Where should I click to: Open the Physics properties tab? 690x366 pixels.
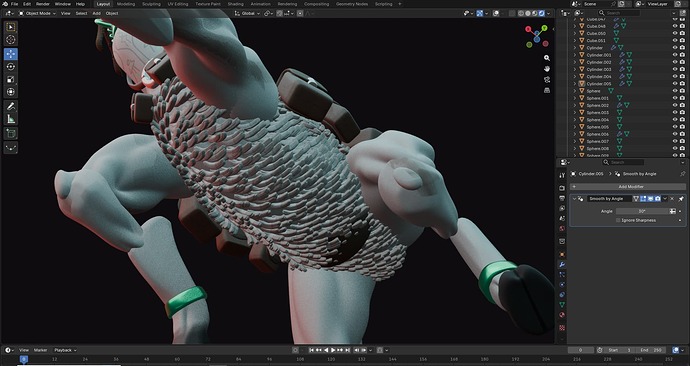click(x=562, y=285)
